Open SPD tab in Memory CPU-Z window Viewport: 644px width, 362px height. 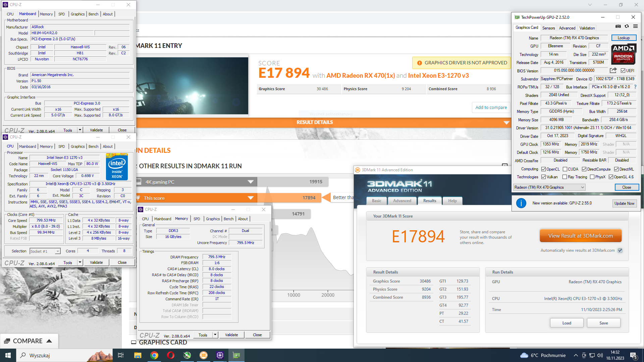(197, 219)
